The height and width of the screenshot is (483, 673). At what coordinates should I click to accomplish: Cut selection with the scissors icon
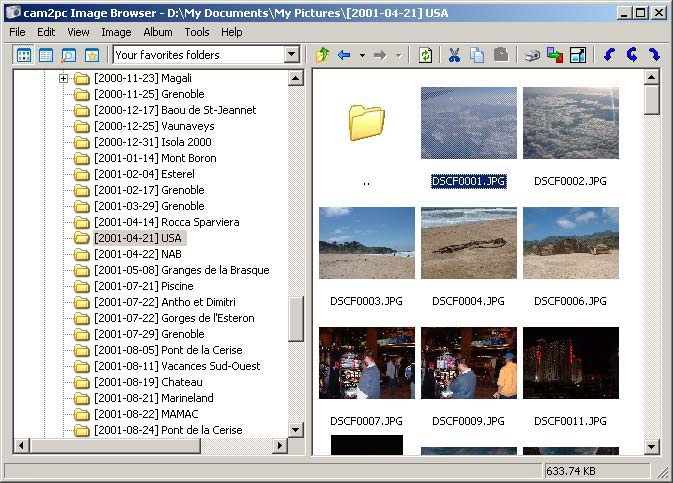[455, 55]
